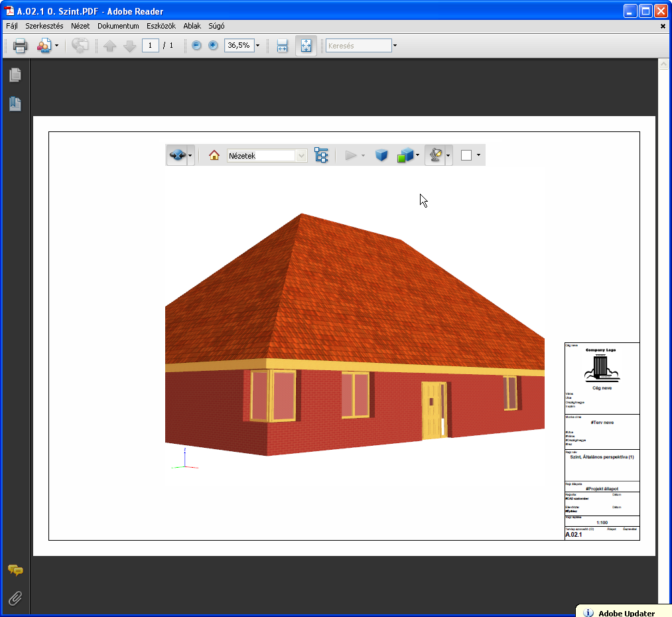
Task: Select the render mode cube icon
Action: coord(404,155)
